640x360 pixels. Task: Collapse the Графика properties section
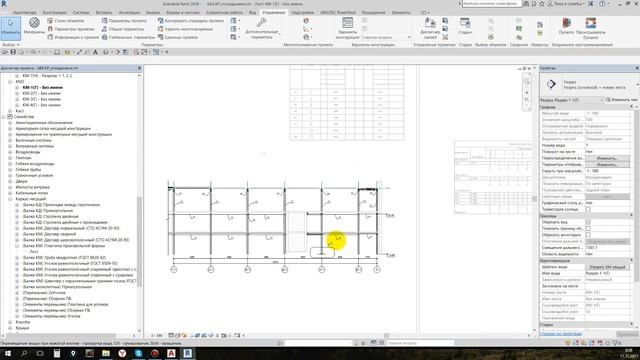click(x=631, y=107)
